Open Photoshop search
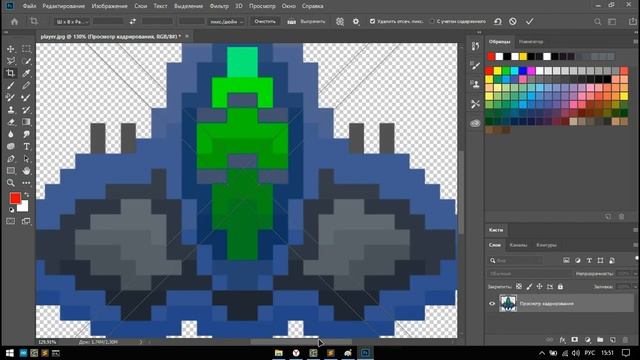Screen dimensions: 640x360 coord(598,22)
